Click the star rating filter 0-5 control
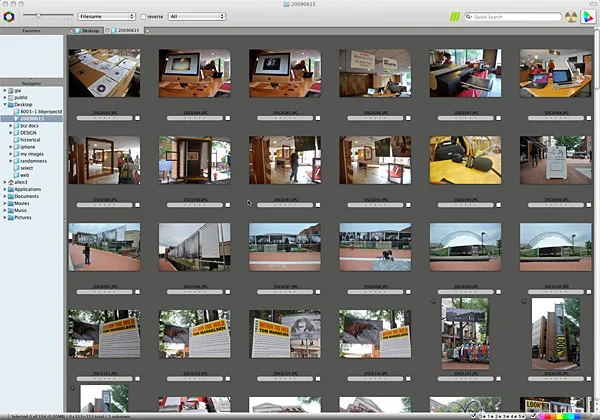The image size is (600, 420). click(503, 417)
